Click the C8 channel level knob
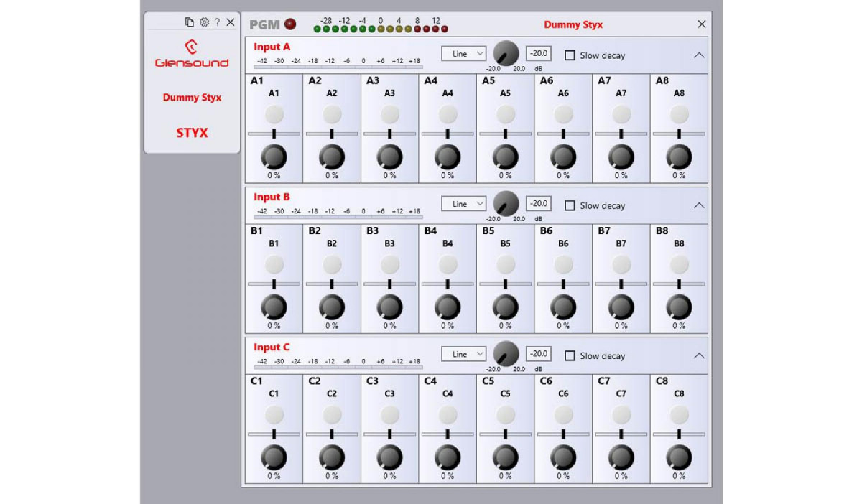Image resolution: width=862 pixels, height=504 pixels. point(679,457)
